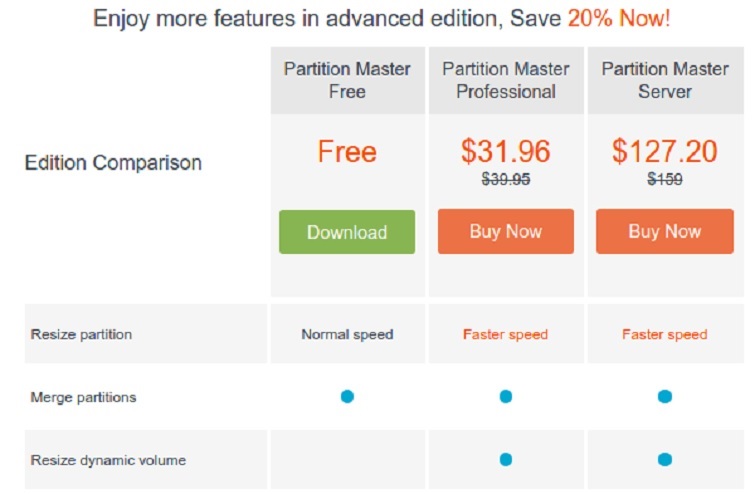Select the Partition Master Professional header
Viewport: 755px width, 494px height.
tap(506, 80)
